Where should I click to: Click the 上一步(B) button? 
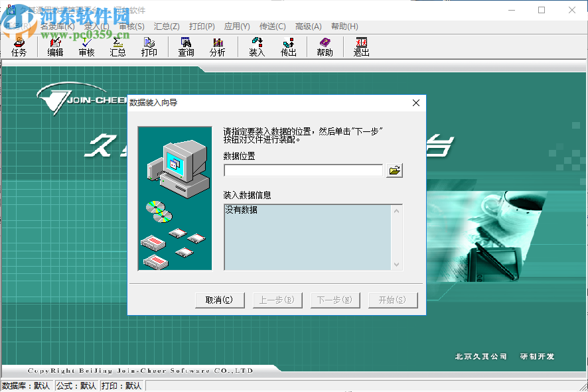(x=277, y=300)
